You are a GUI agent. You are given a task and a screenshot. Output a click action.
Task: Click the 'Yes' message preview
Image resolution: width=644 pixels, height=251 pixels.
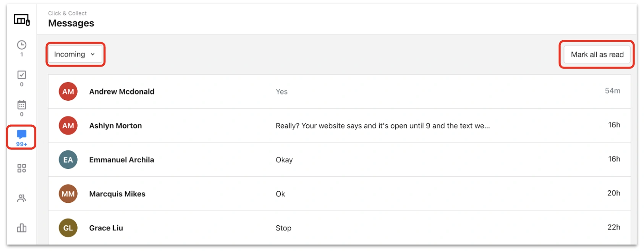(282, 92)
